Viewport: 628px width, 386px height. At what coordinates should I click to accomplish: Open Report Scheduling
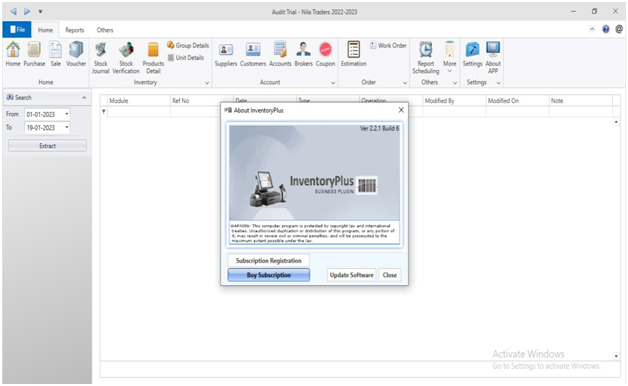point(426,58)
